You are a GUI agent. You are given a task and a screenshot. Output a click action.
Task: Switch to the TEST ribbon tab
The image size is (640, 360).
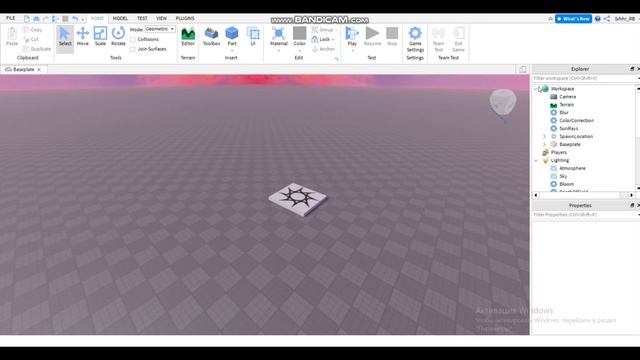[x=142, y=18]
